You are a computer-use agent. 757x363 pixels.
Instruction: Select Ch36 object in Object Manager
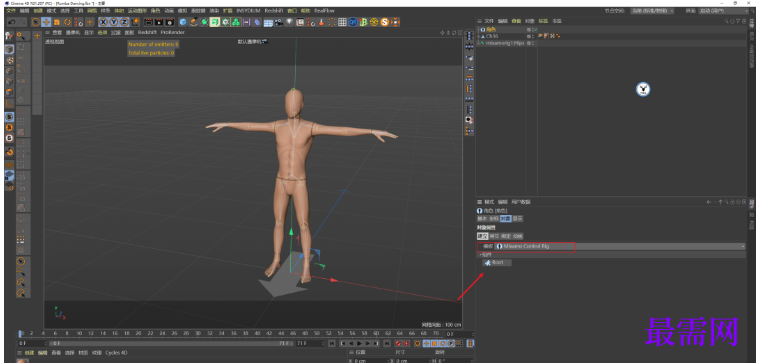pos(492,36)
